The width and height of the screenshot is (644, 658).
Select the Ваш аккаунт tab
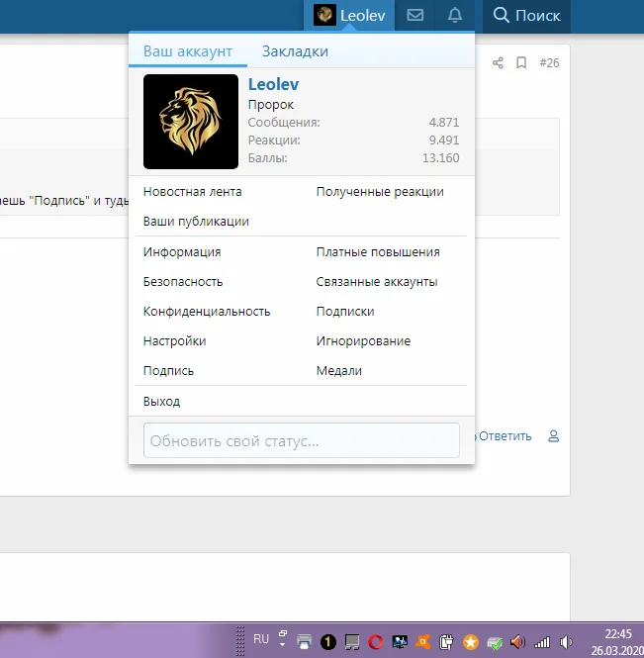click(188, 51)
